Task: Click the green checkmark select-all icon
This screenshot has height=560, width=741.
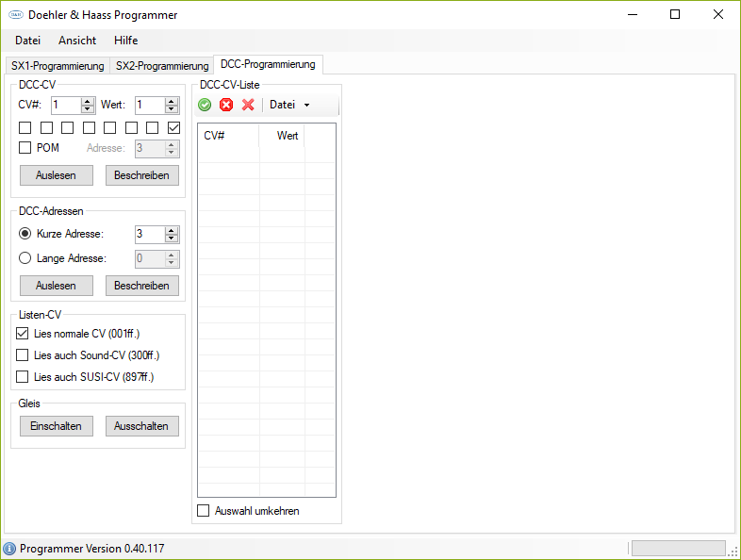Action: click(x=205, y=105)
